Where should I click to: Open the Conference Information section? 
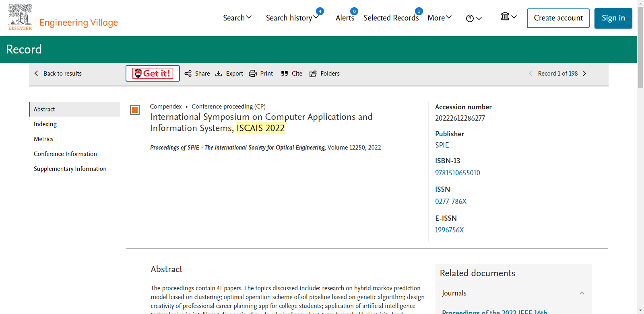[x=65, y=154]
